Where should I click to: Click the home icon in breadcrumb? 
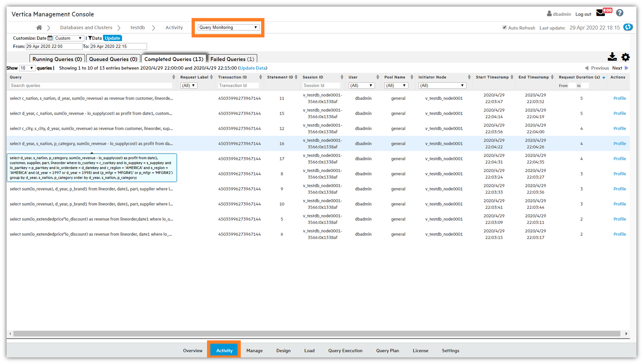(x=39, y=28)
